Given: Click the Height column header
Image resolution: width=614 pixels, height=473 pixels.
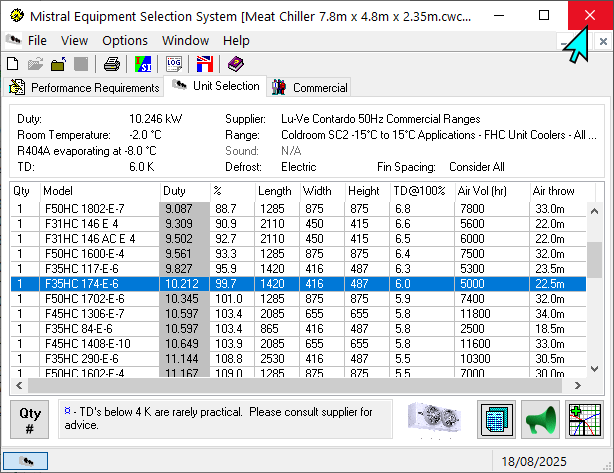Looking at the screenshot, I should click(x=367, y=191).
